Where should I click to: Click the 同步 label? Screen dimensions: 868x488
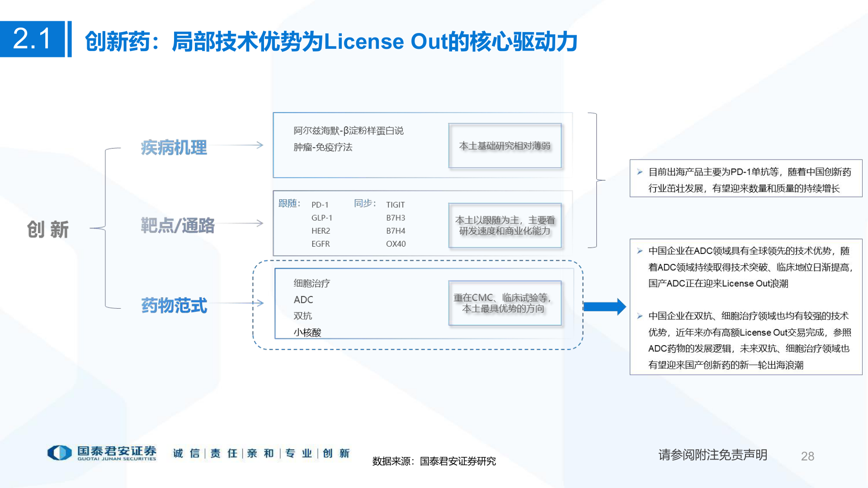(365, 204)
